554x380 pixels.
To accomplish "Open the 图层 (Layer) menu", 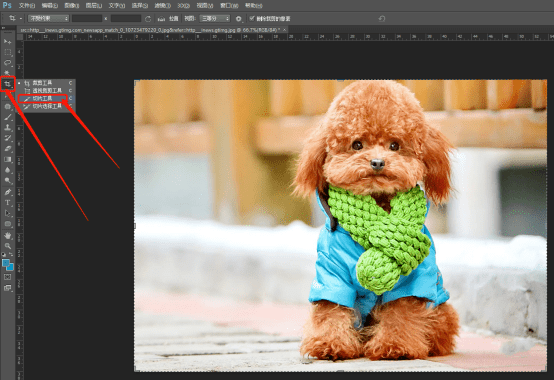I will tap(94, 6).
